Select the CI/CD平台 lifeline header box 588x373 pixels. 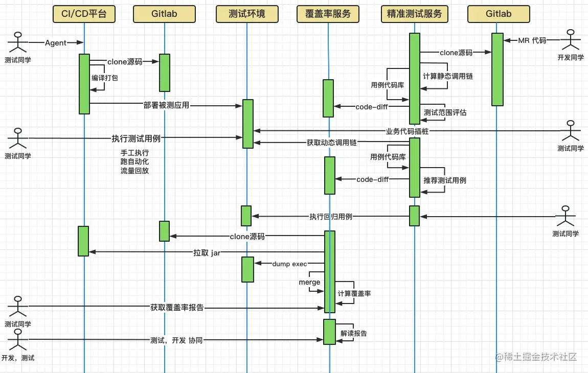(84, 14)
